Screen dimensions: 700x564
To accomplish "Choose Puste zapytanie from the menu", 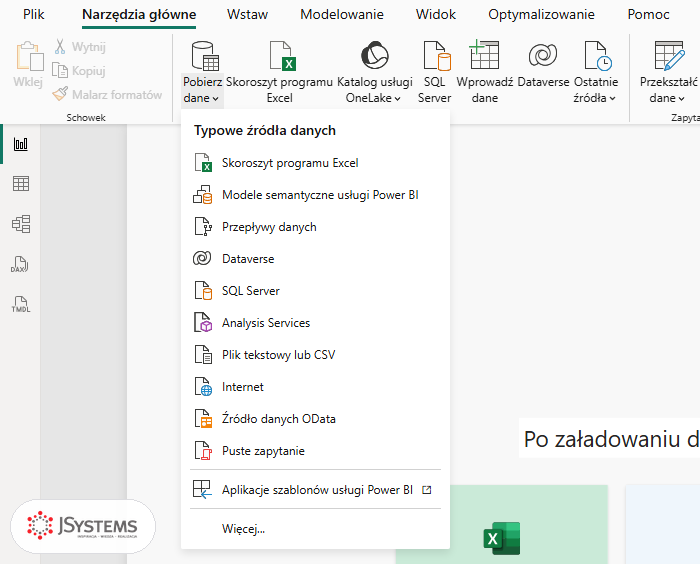I will click(x=315, y=451).
